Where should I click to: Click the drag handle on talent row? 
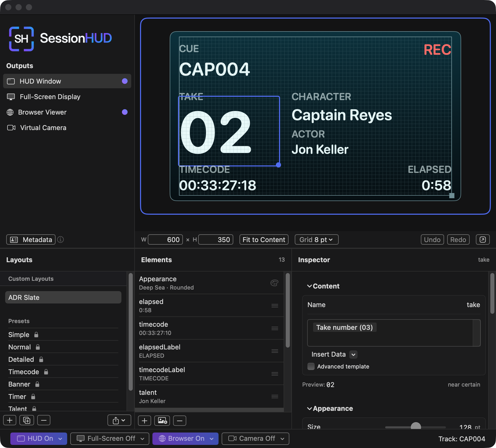(x=275, y=396)
